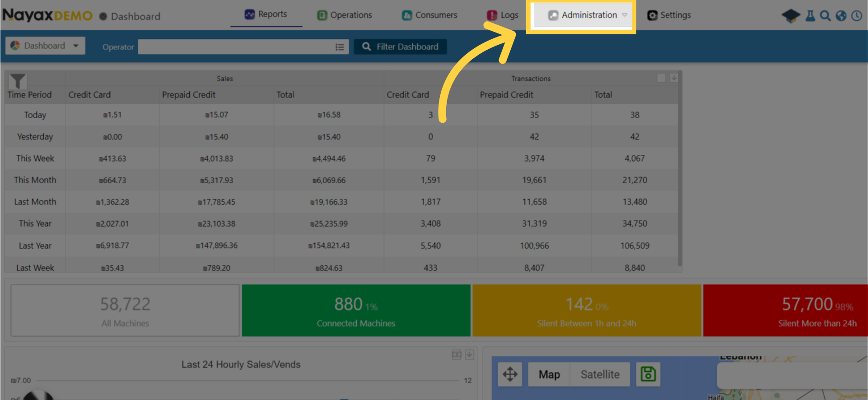Click the red Silent More than 24h tile
This screenshot has height=400, width=868.
(x=786, y=311)
